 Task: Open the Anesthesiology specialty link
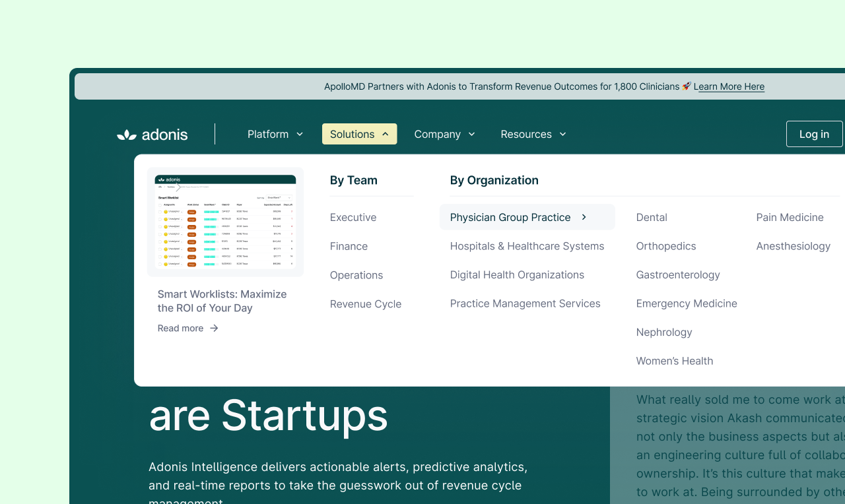794,246
